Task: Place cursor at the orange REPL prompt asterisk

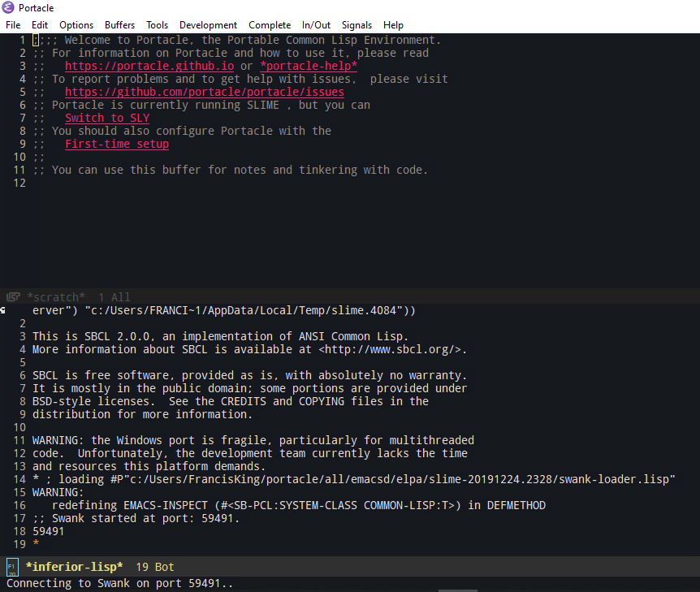Action: coord(36,543)
